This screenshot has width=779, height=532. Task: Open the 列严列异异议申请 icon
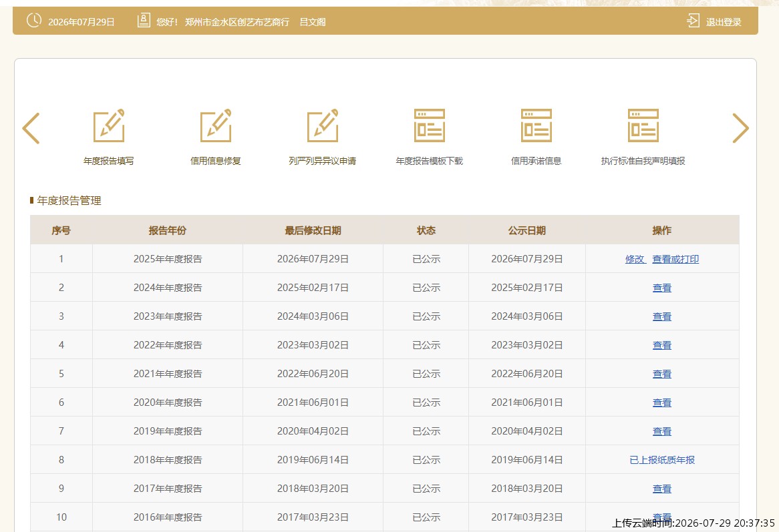(x=323, y=125)
